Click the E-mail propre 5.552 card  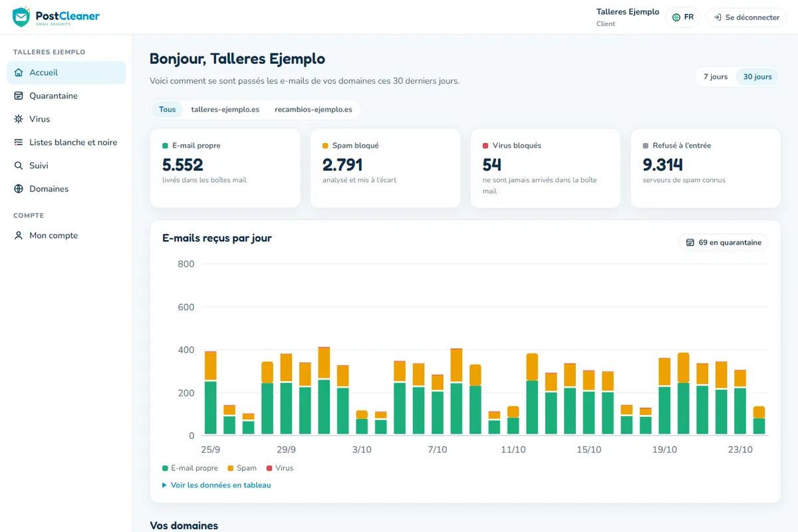coord(225,168)
